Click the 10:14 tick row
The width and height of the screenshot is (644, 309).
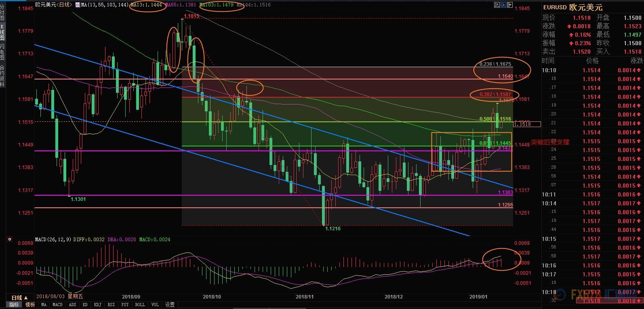click(x=593, y=203)
